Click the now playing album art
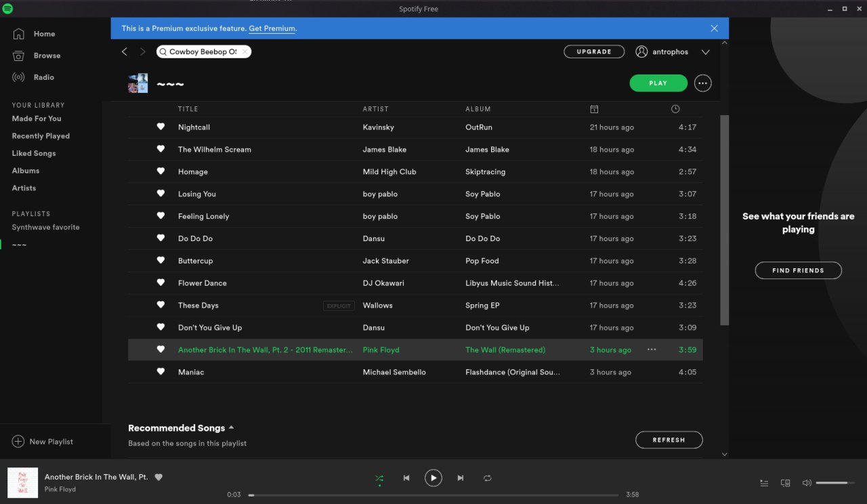This screenshot has width=867, height=504. tap(22, 482)
